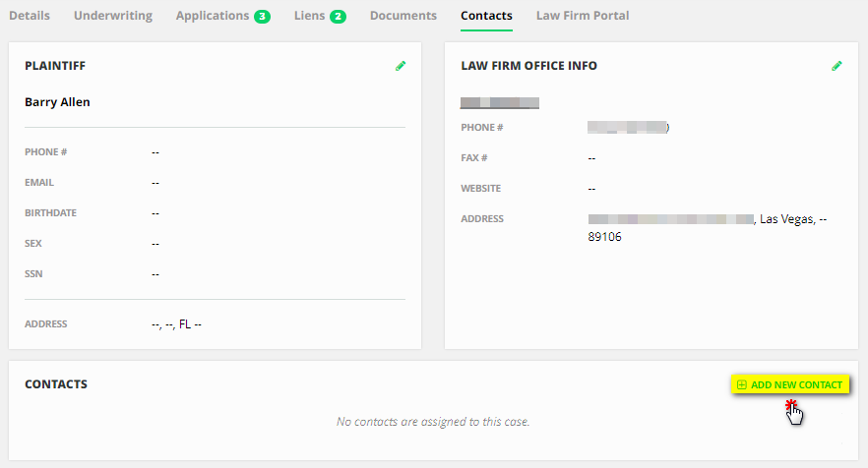This screenshot has width=868, height=468.
Task: Click the 'No contacts are assigned' message
Action: pyautogui.click(x=433, y=422)
